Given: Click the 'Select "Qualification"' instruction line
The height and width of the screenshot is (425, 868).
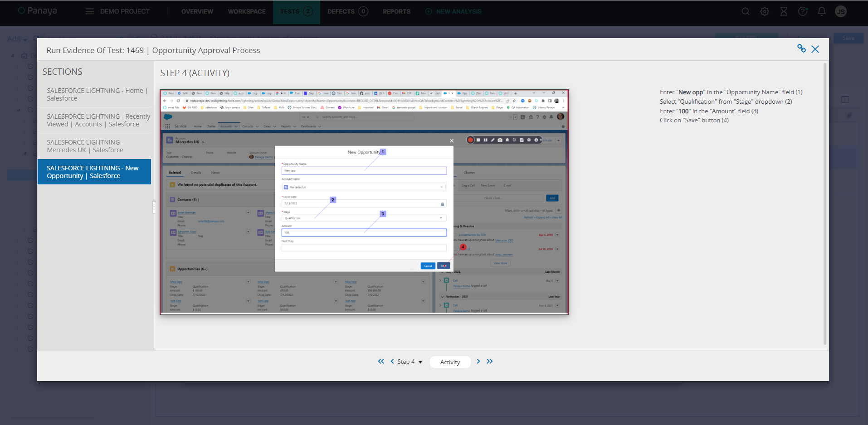Looking at the screenshot, I should pyautogui.click(x=726, y=101).
